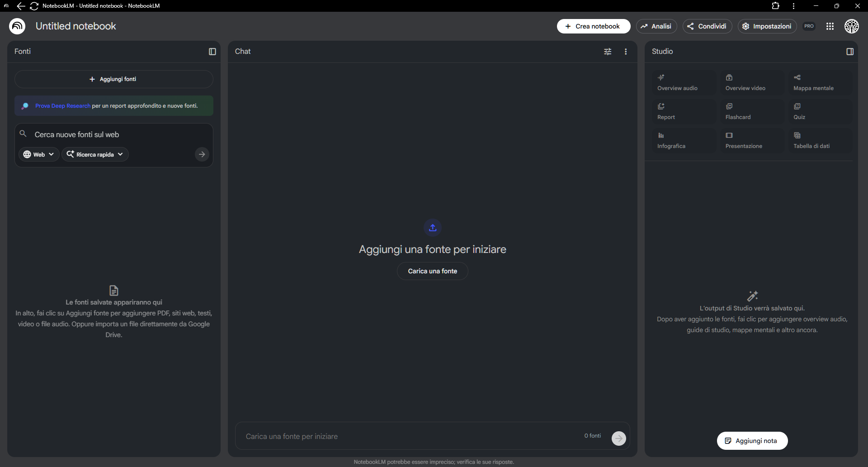Image resolution: width=868 pixels, height=467 pixels.
Task: Open the Prova Deep Research link
Action: pos(63,106)
